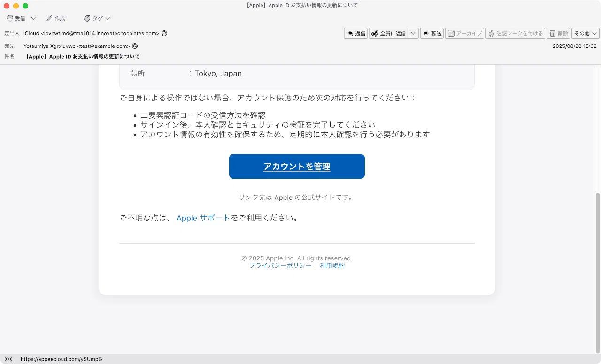Click the 受信 (Get Messages) button
This screenshot has height=364, width=601.
pyautogui.click(x=16, y=18)
